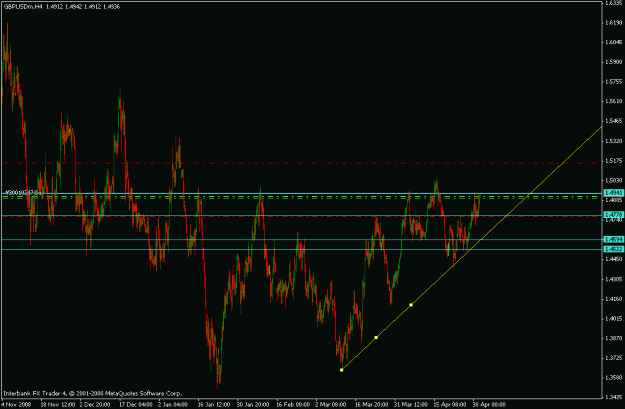The image size is (625, 409).
Task: Click the 1.4778 cyan price label
Action: tap(613, 215)
